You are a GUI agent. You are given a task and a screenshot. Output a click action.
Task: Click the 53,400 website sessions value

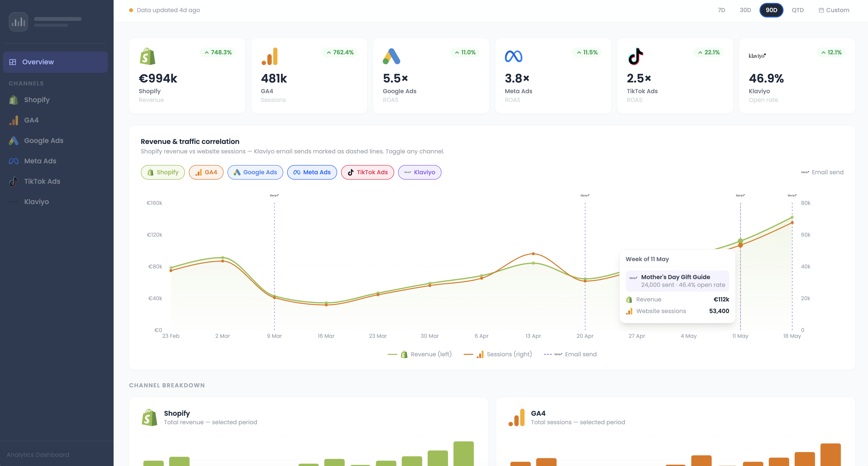719,311
